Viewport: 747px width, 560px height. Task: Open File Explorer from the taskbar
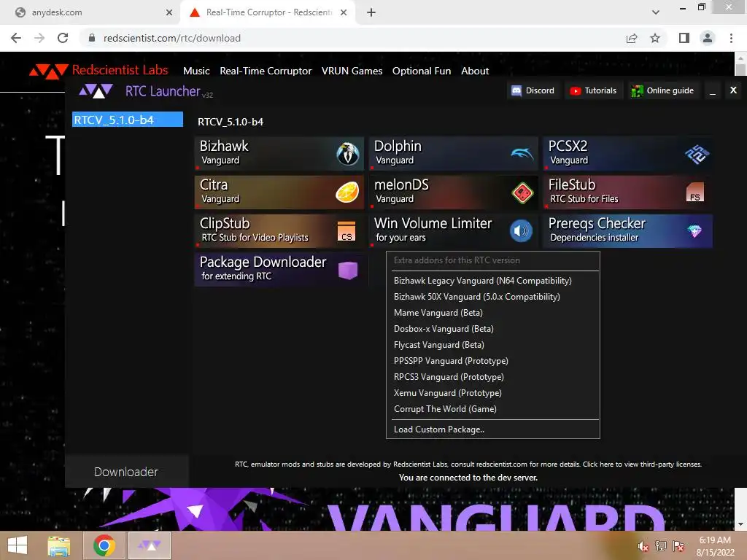pos(59,545)
